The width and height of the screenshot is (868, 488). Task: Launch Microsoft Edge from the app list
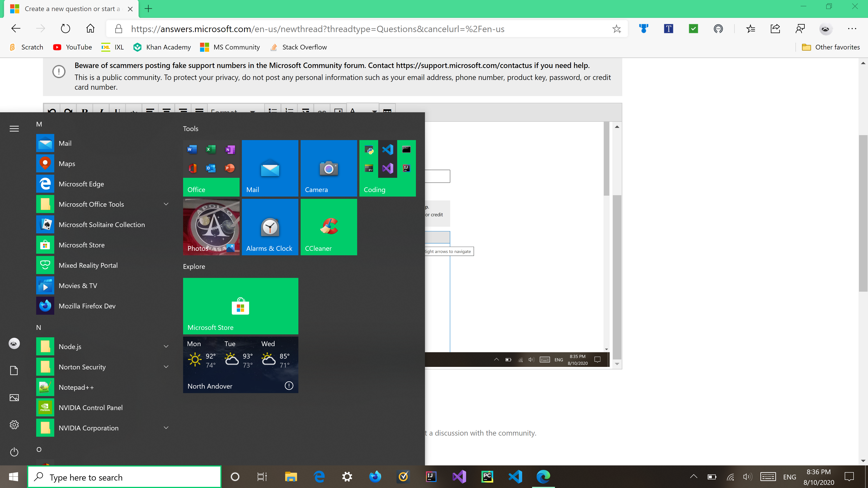click(103, 184)
